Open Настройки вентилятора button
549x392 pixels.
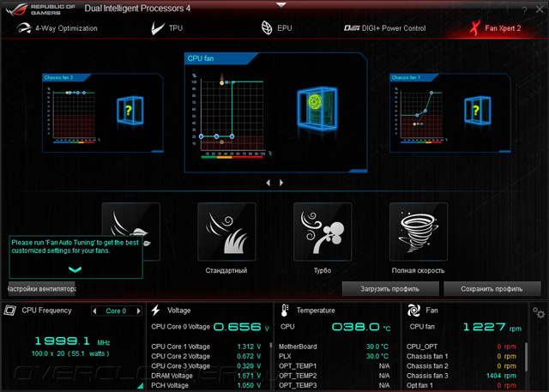(42, 289)
